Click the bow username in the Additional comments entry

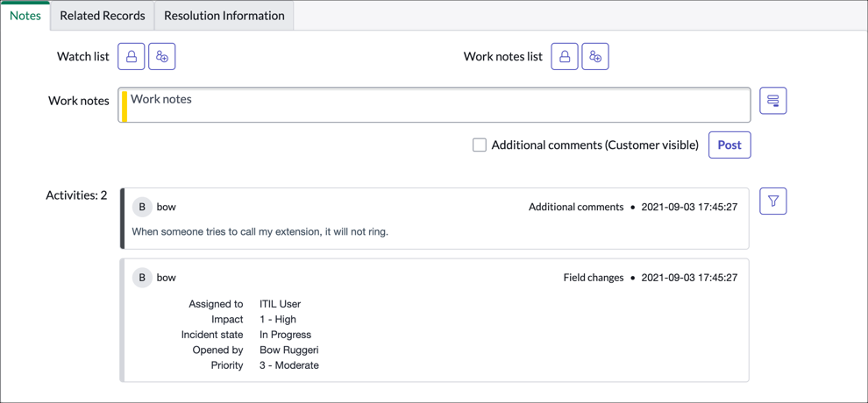pyautogui.click(x=166, y=207)
